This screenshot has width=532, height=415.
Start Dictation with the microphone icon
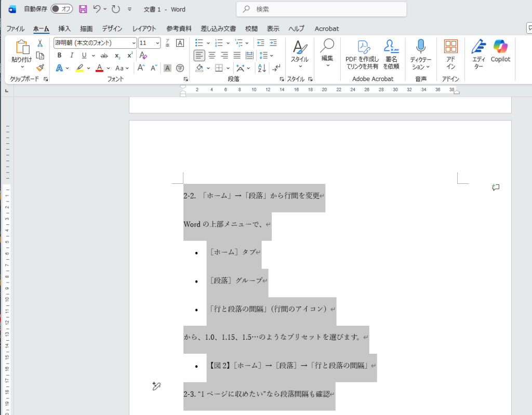click(420, 51)
